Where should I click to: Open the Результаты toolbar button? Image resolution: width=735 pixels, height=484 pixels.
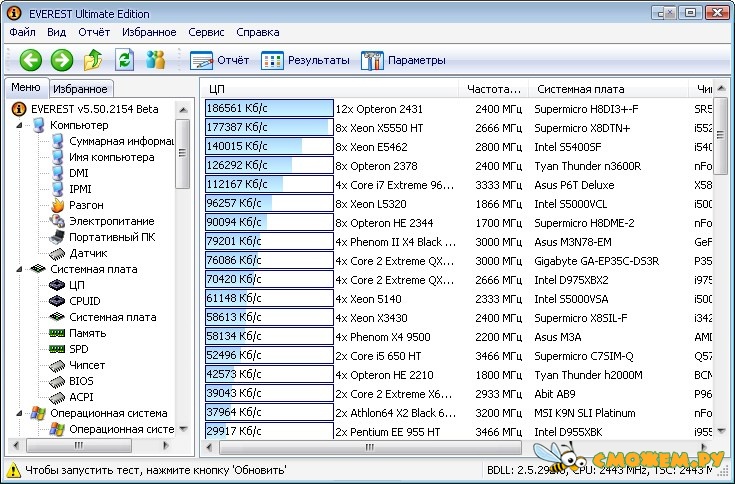click(305, 60)
